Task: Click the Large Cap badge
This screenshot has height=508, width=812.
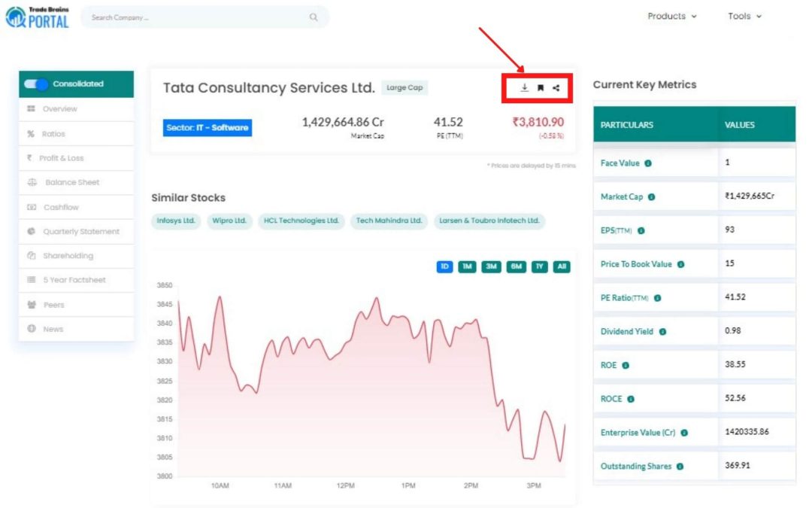Action: click(x=404, y=87)
